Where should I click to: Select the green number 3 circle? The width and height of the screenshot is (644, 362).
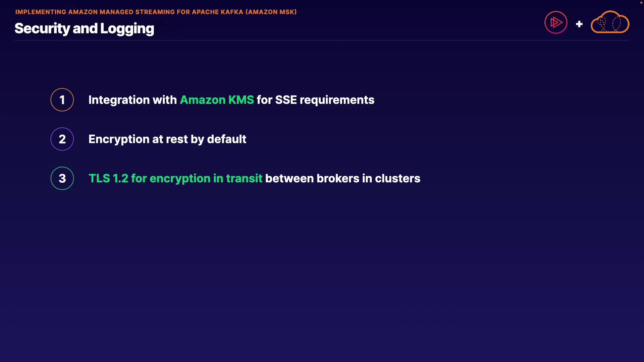click(x=62, y=178)
